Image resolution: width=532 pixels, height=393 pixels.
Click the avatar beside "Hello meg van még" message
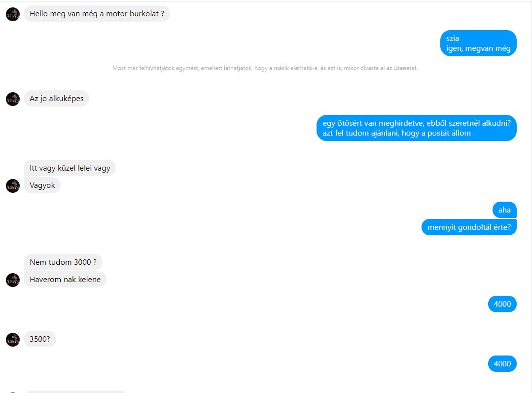click(13, 14)
